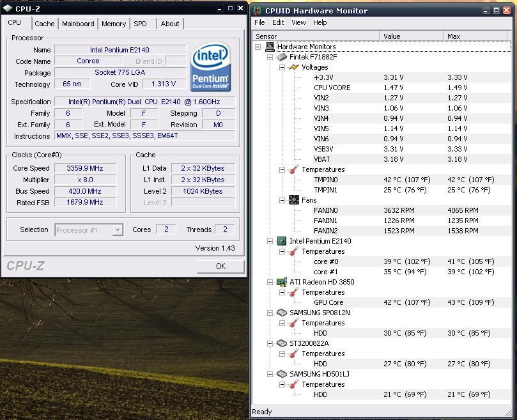Click the Multiplier x 8.0 field
Viewport: 517px width, 420px height.
tap(85, 180)
